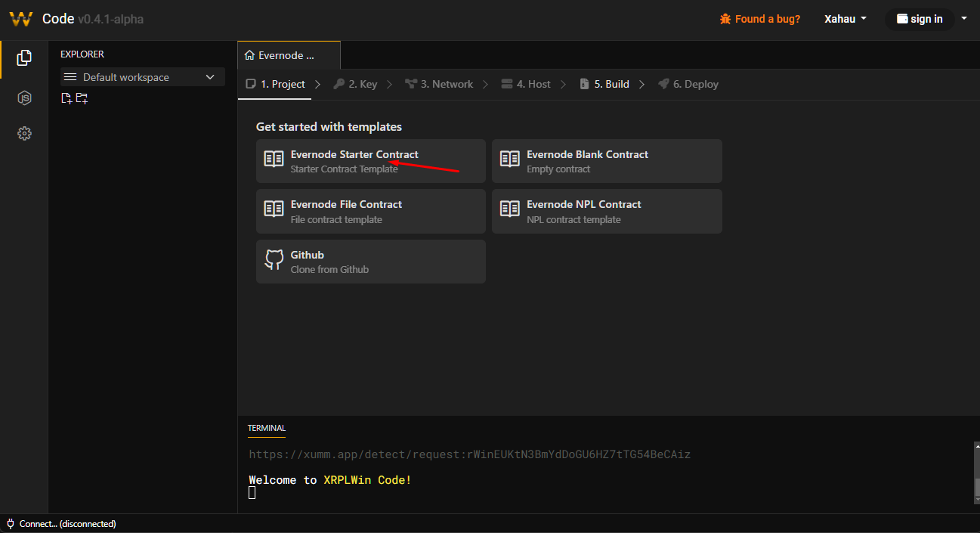The width and height of the screenshot is (980, 533).
Task: Select the TERMINAL panel tab
Action: pyautogui.click(x=267, y=428)
